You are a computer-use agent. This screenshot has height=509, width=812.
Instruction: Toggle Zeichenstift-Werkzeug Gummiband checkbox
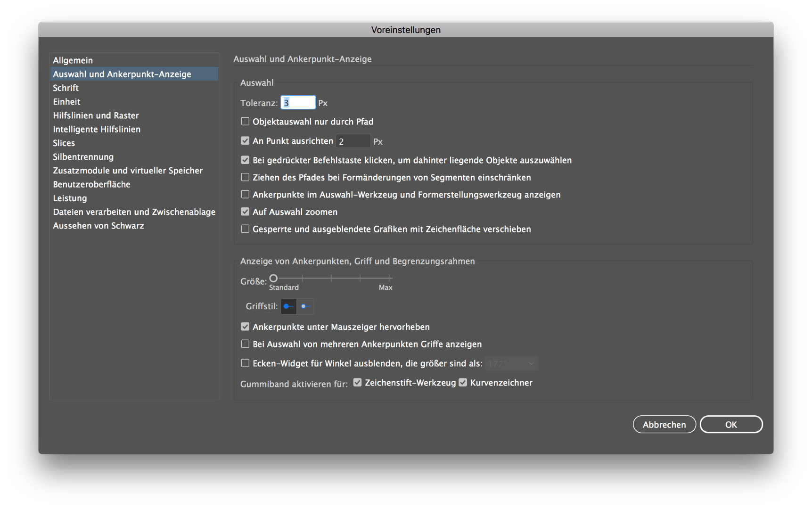point(357,382)
